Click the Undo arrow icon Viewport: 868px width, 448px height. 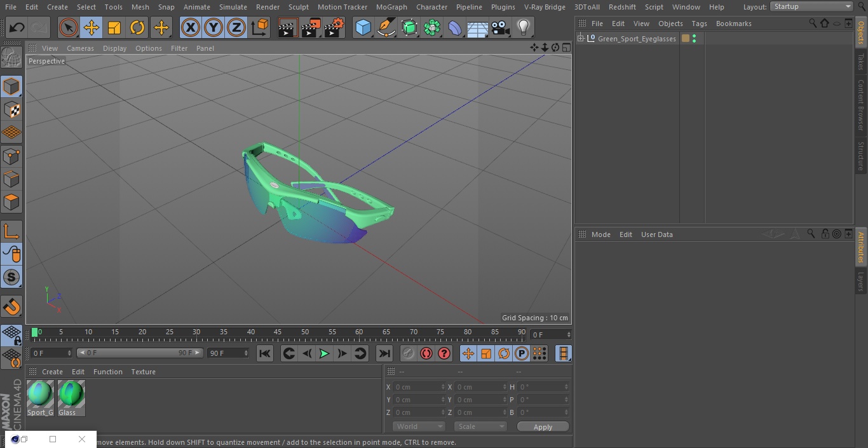tap(17, 28)
